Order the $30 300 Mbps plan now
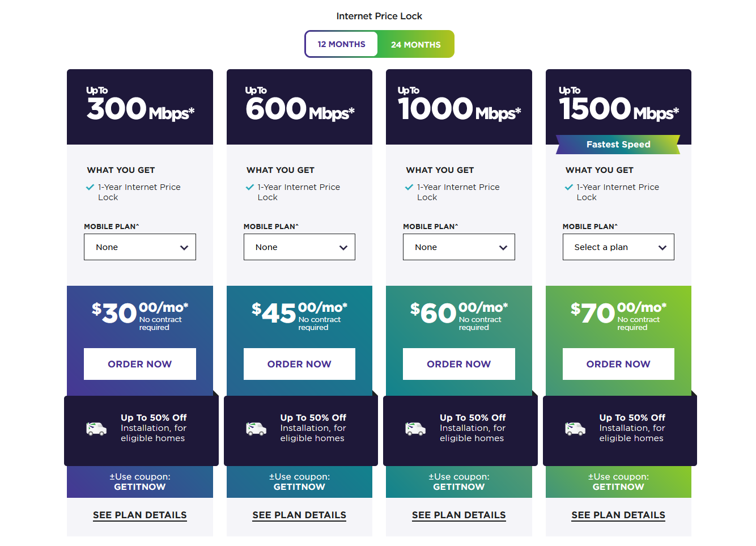Viewport: 756px width, 546px height. click(x=140, y=364)
